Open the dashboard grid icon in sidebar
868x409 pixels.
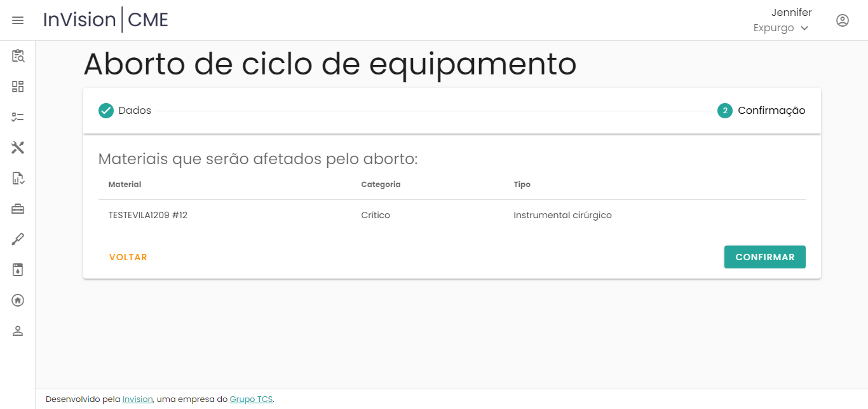click(18, 87)
